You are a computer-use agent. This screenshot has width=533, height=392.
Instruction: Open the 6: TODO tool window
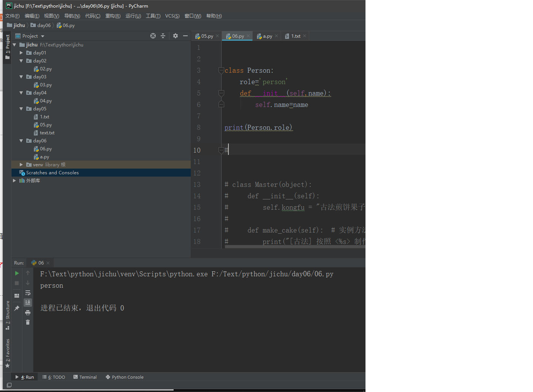coord(54,377)
